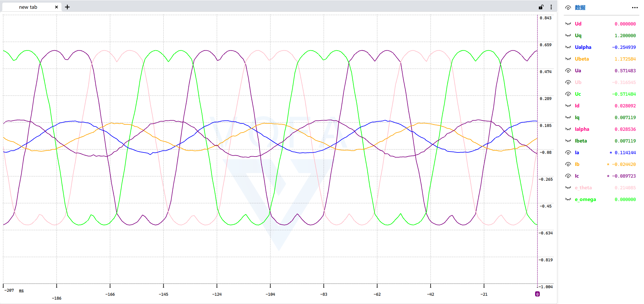Open the plot's vertical three-dot menu
This screenshot has height=304, width=644.
[551, 7]
